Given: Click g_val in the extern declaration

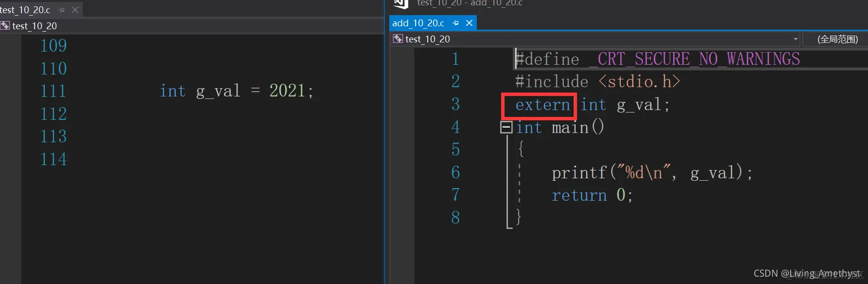Looking at the screenshot, I should click(x=639, y=105).
